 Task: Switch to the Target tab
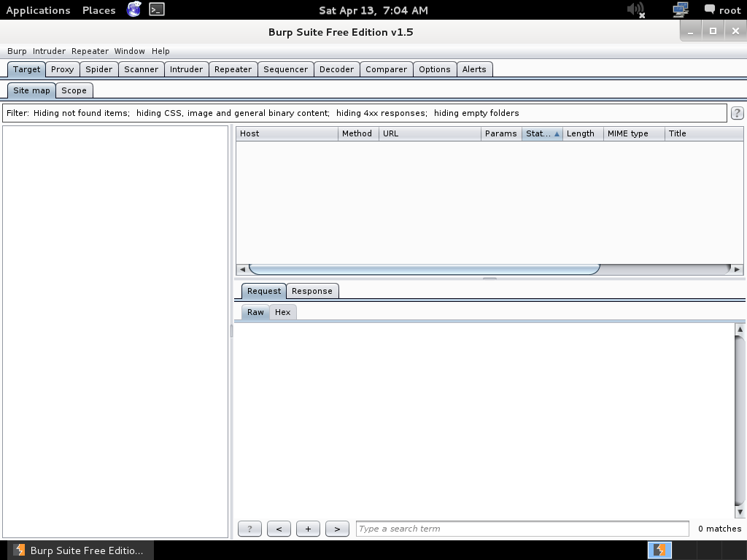(x=27, y=69)
